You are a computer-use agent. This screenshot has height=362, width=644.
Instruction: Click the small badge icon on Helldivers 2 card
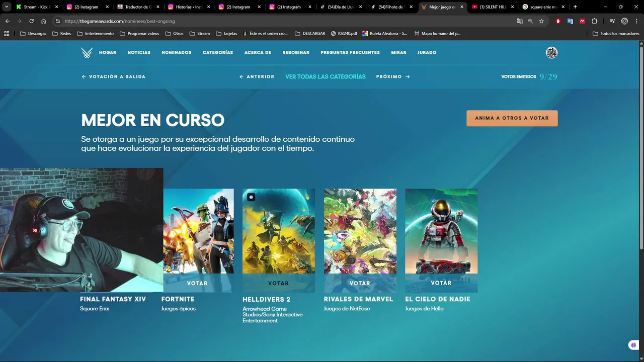251,197
